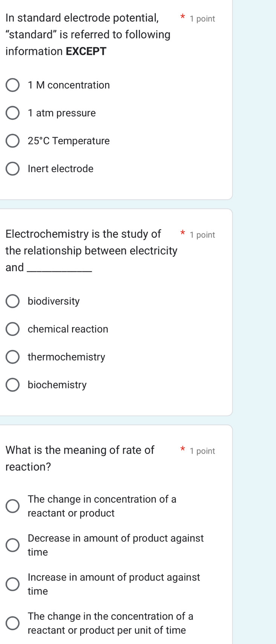Image resolution: width=276 pixels, height=644 pixels.
Task: Click the required asterisk on the rate of reaction question
Action: 182,449
